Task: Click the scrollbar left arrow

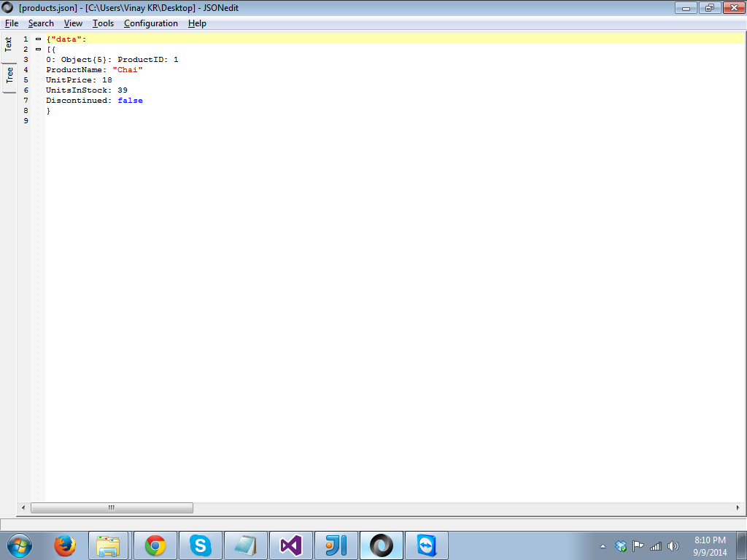Action: [23, 507]
